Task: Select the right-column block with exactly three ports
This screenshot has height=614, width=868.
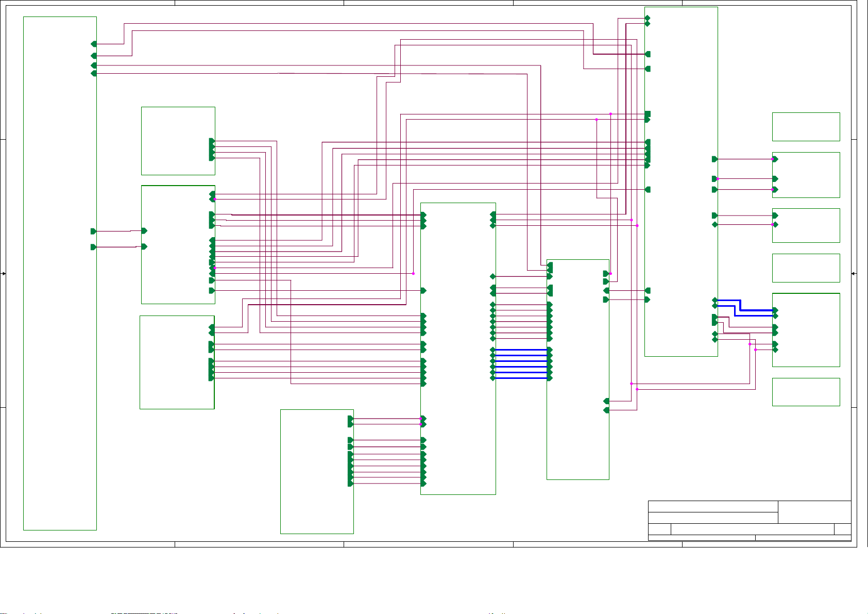Action: [806, 175]
